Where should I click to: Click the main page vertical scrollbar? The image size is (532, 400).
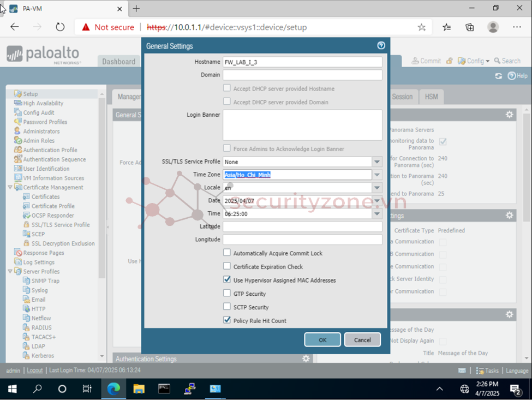click(x=526, y=168)
